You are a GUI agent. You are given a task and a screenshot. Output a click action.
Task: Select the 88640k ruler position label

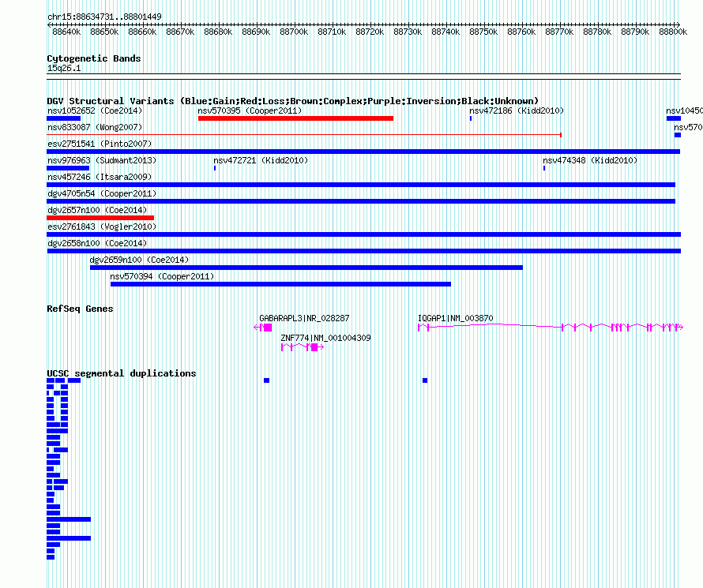coord(66,32)
